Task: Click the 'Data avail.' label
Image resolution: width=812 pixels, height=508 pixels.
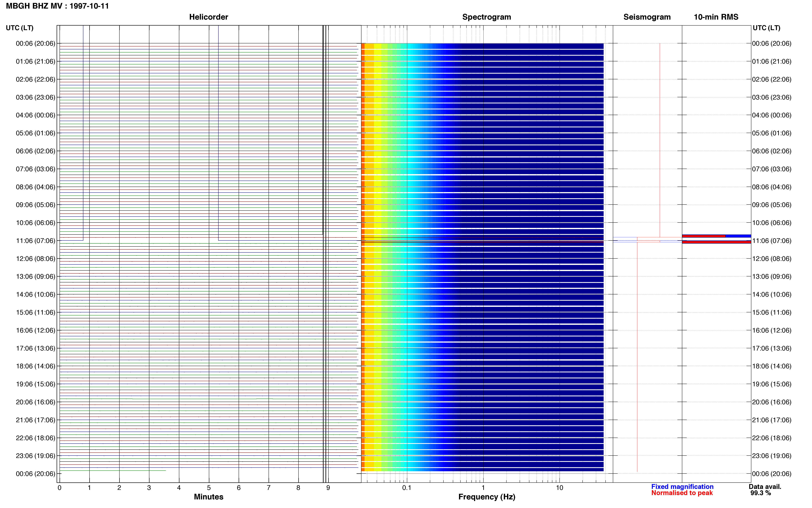Action: pyautogui.click(x=765, y=486)
